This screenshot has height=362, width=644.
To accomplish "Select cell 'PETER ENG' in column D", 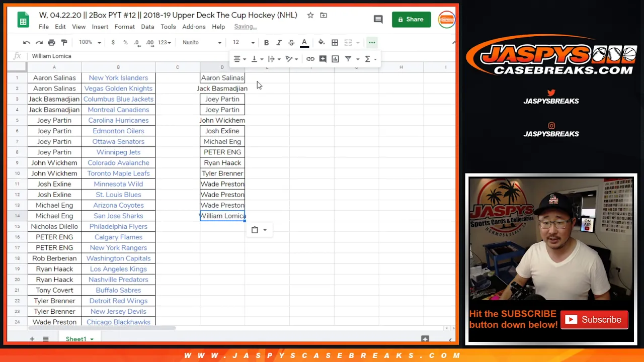I will pos(222,152).
